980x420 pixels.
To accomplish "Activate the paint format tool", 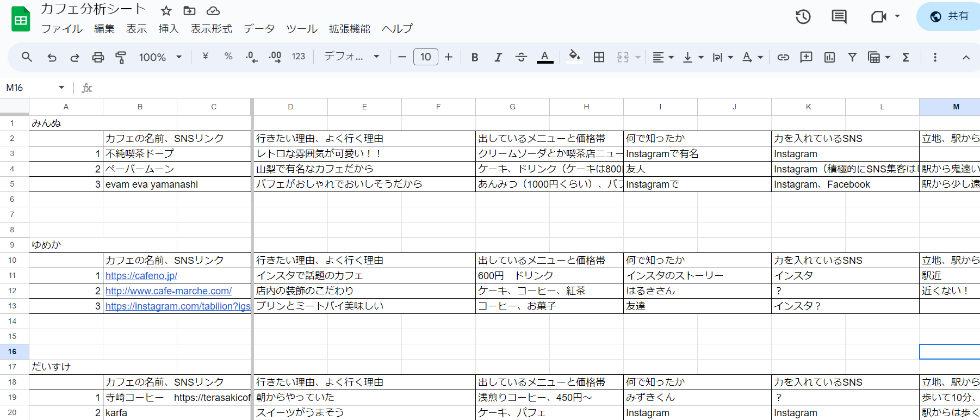I will tap(121, 57).
